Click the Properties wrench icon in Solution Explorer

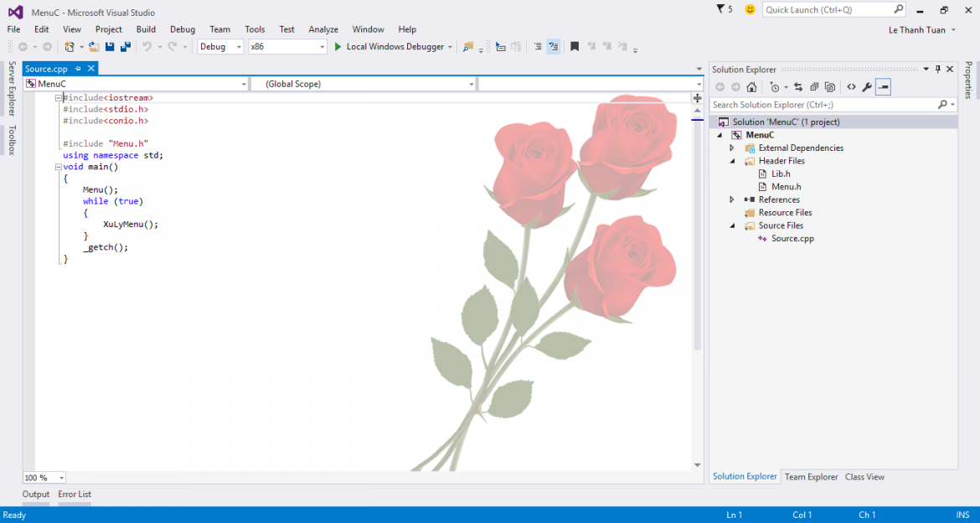(x=867, y=87)
